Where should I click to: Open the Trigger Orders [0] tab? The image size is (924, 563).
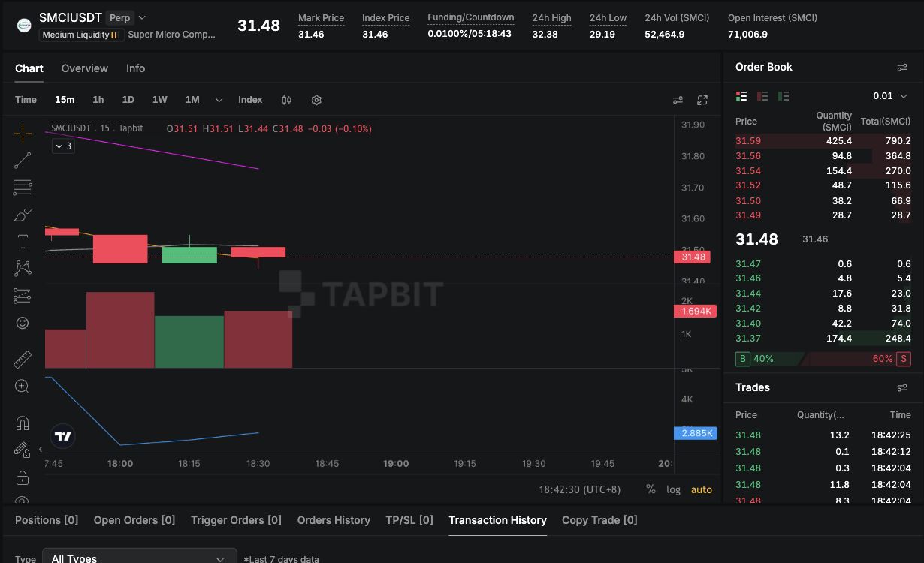click(236, 520)
